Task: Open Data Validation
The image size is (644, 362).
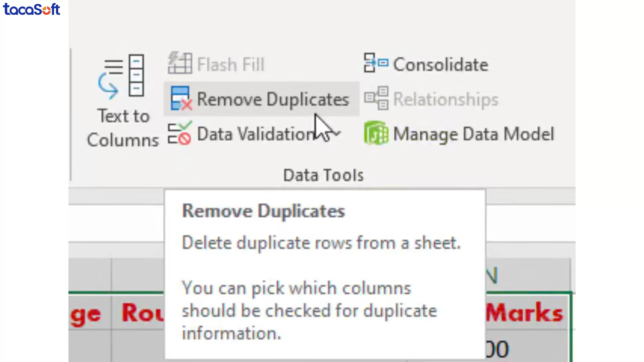Action: (255, 133)
